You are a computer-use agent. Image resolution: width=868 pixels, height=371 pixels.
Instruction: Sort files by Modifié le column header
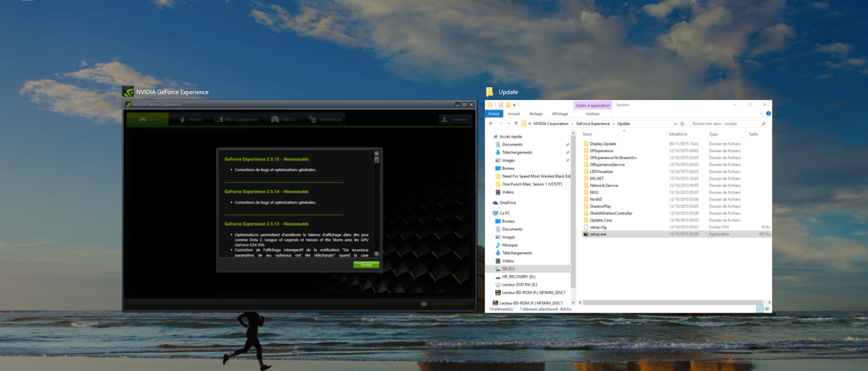pyautogui.click(x=678, y=134)
